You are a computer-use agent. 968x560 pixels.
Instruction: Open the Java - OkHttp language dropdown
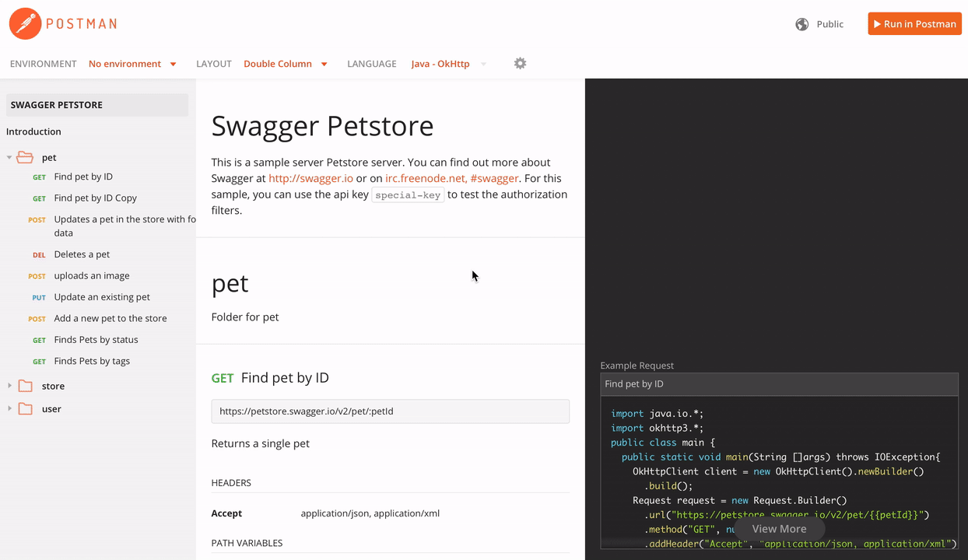tap(448, 64)
